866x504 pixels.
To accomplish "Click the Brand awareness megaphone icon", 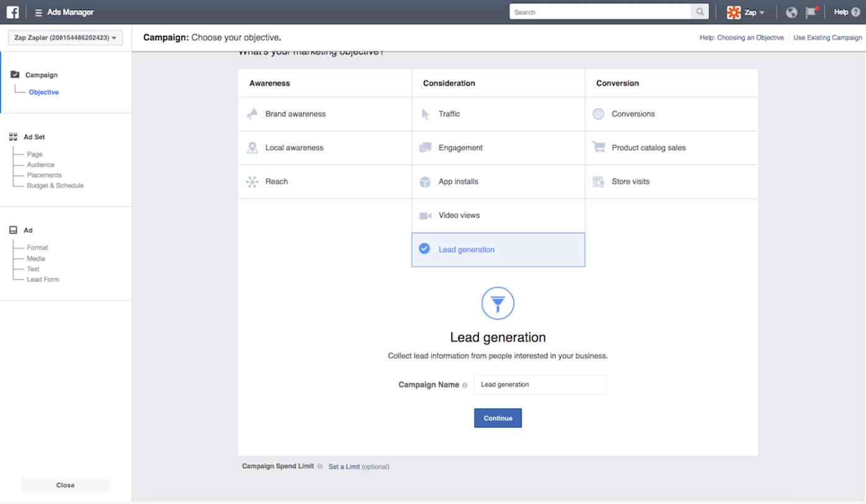I will [252, 114].
